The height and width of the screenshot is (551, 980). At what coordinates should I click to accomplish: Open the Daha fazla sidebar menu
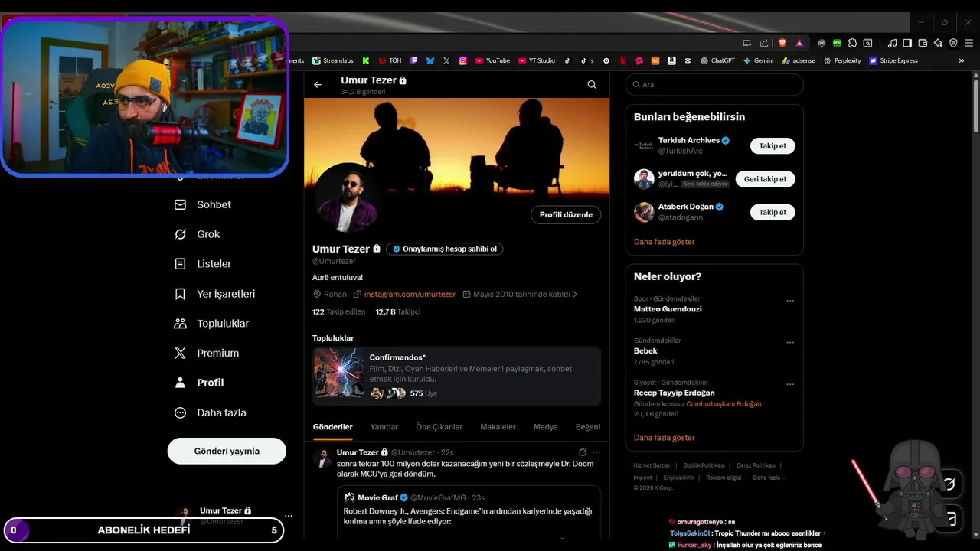click(x=211, y=412)
